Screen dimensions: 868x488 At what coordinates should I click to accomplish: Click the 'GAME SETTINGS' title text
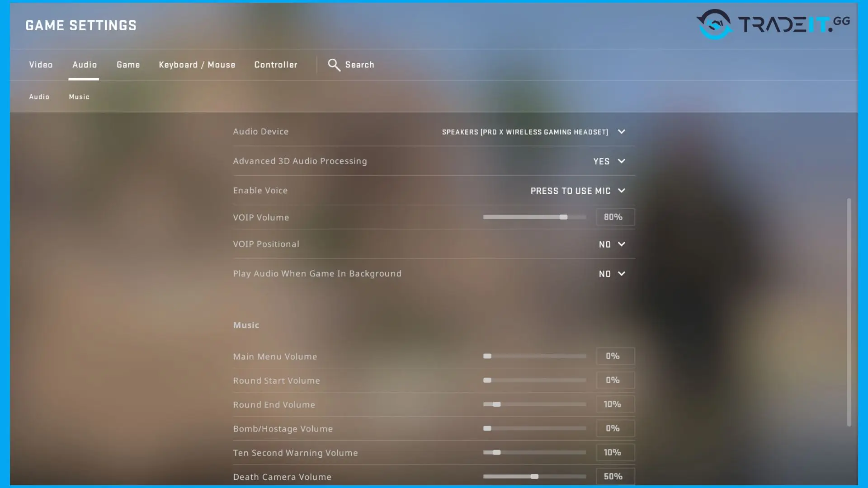tap(81, 26)
